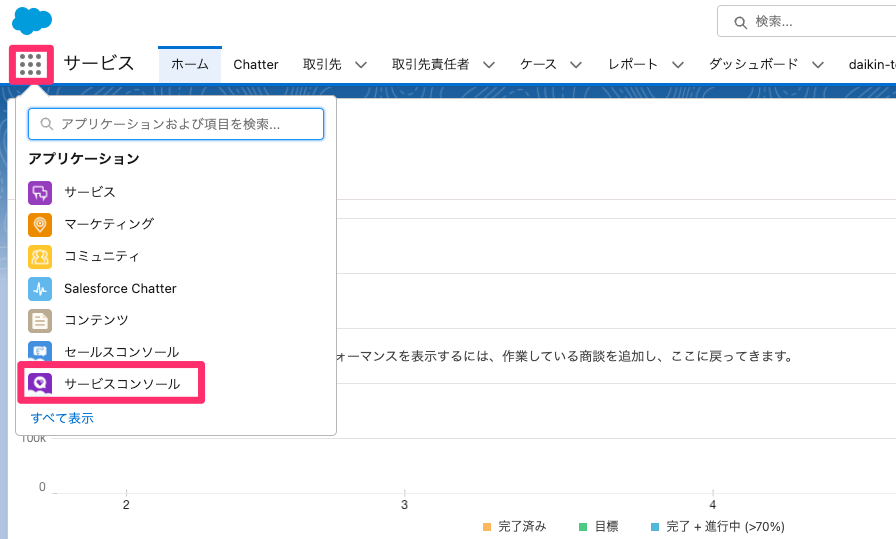Expand the 取引先 dropdown chevron
This screenshot has height=539, width=896.
point(361,65)
